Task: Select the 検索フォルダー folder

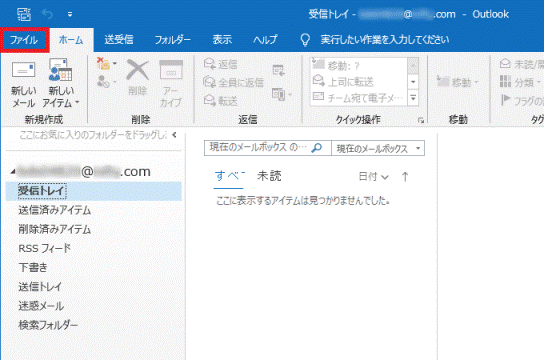Action: pos(48,325)
